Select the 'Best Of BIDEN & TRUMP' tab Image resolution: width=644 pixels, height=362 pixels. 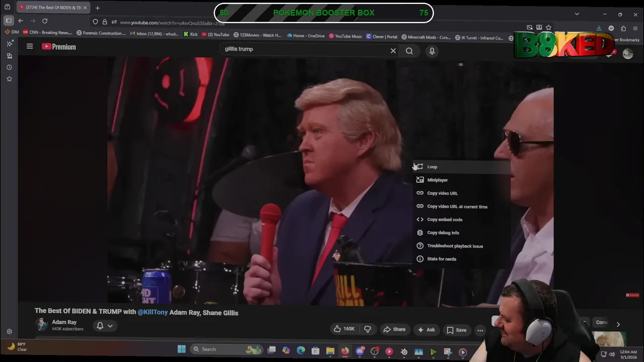coord(53,8)
